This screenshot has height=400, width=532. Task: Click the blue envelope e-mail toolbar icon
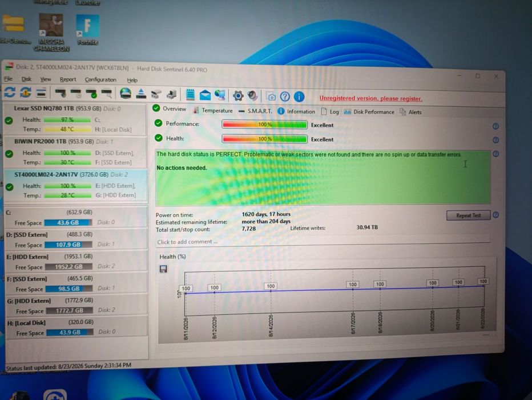(x=205, y=95)
